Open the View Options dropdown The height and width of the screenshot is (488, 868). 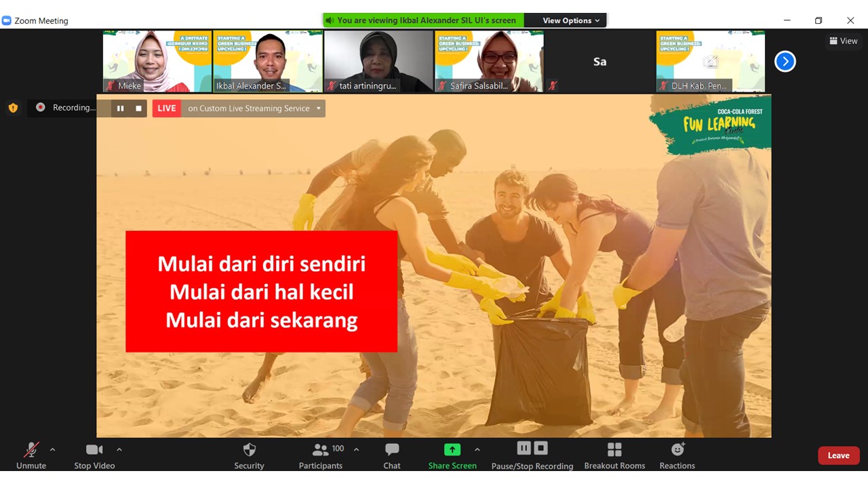(567, 20)
